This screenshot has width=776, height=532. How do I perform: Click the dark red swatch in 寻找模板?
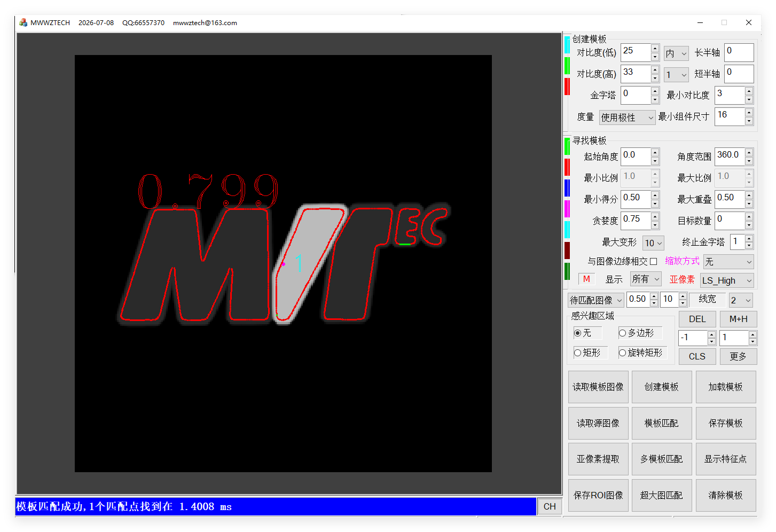[x=567, y=251]
